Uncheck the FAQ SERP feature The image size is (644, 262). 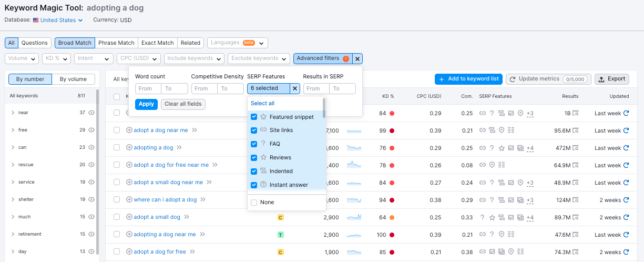click(254, 144)
